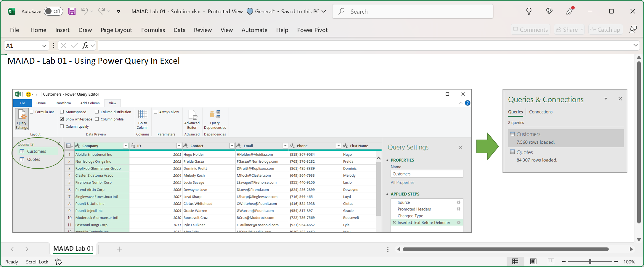The height and width of the screenshot is (267, 644).
Task: Click the accessibility icon in the status bar
Action: [58, 262]
